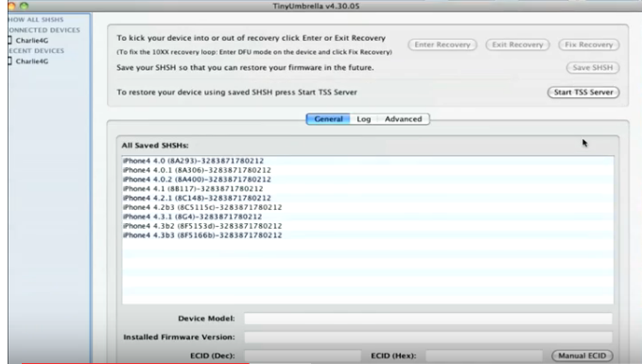
Task: Select the iPhone4 4.3b3 (8F5166b) SHSH entry
Action: (368, 235)
